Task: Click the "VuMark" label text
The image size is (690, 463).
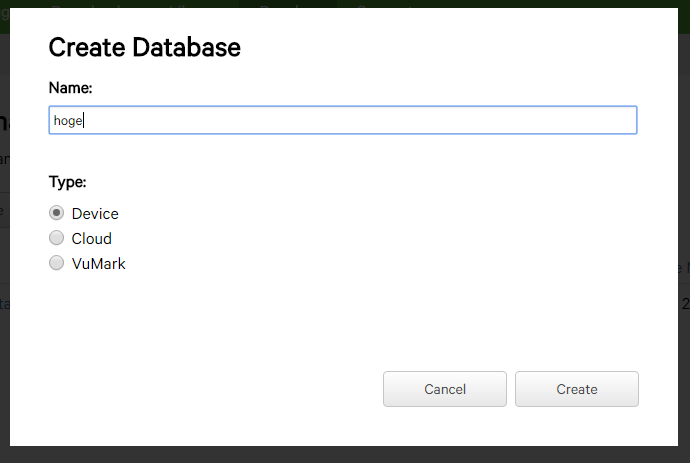Action: tap(98, 264)
